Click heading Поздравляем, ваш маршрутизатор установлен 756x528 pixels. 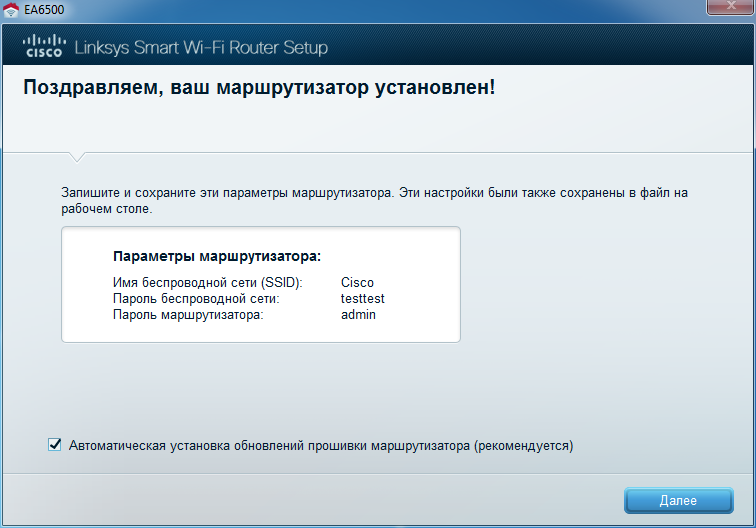[x=259, y=88]
